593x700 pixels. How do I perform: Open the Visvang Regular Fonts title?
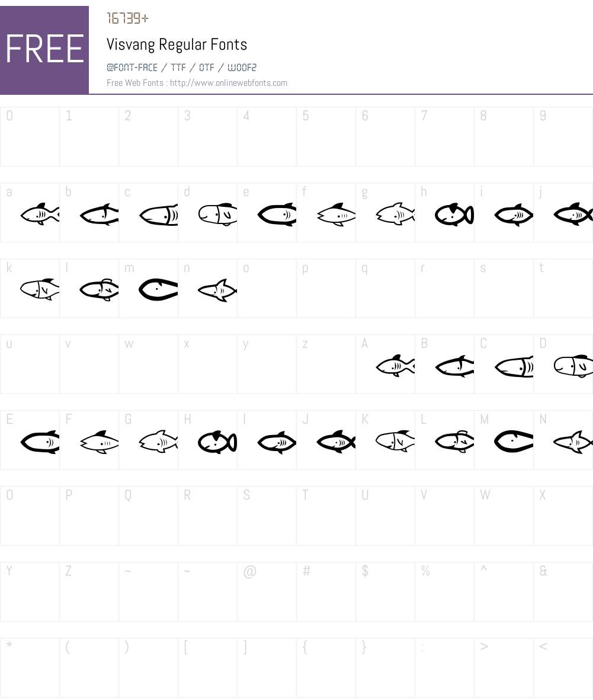coord(177,44)
